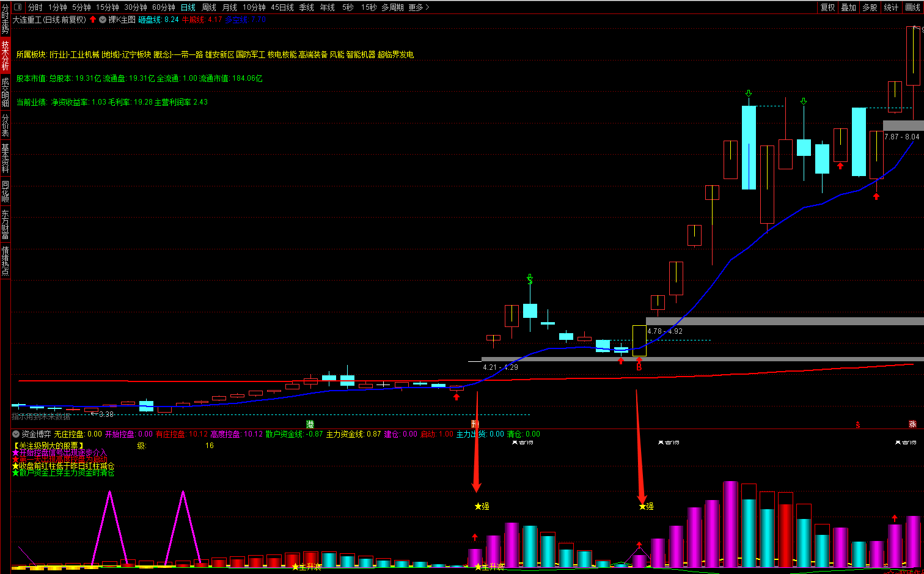This screenshot has width=924, height=574.
Task: Click the 有庄控盘 10.12 value
Action: coord(182,434)
